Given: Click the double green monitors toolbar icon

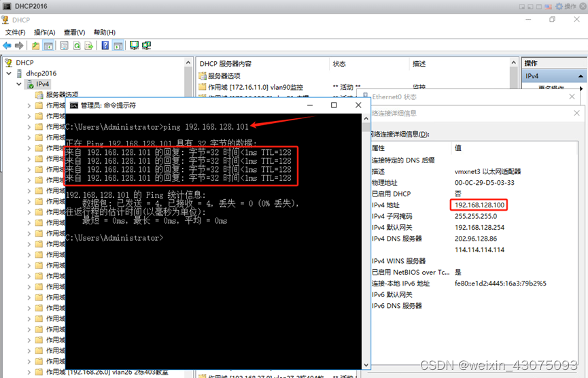Looking at the screenshot, I should point(146,46).
